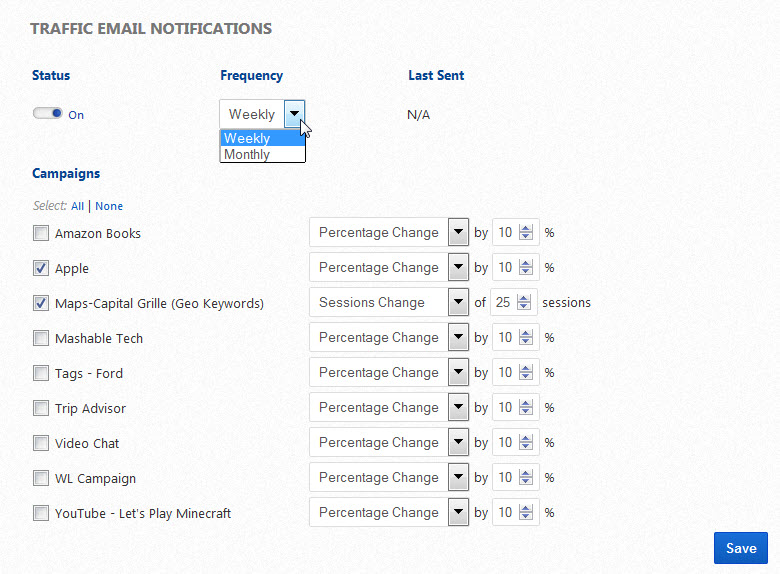Uncheck the Maps-Capital Grille campaign checkbox
Screen dimensions: 780x574
(41, 303)
